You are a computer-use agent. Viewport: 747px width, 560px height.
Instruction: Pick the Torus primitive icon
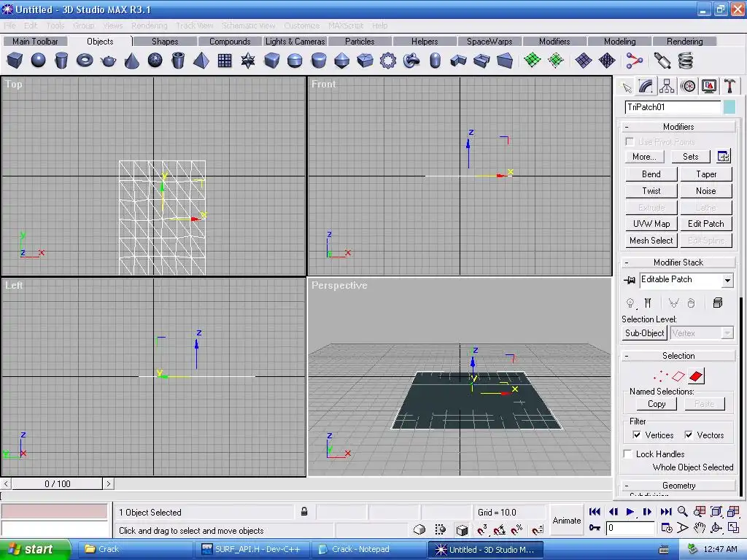(85, 61)
